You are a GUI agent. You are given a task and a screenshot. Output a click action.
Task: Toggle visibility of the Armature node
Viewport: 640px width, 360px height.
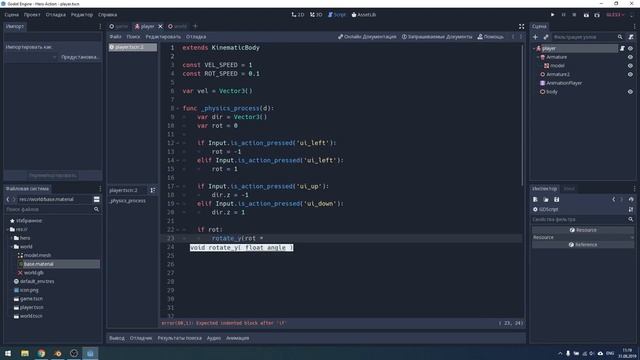pyautogui.click(x=631, y=57)
